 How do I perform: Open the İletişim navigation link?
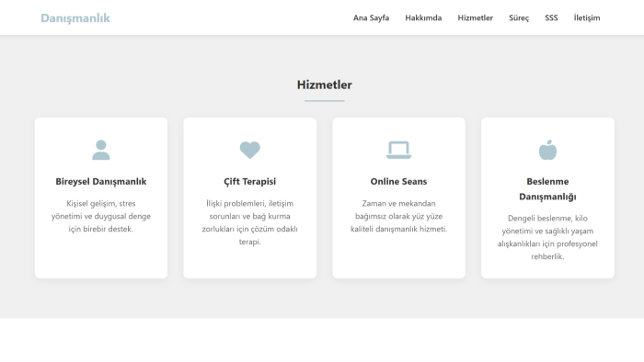(587, 17)
